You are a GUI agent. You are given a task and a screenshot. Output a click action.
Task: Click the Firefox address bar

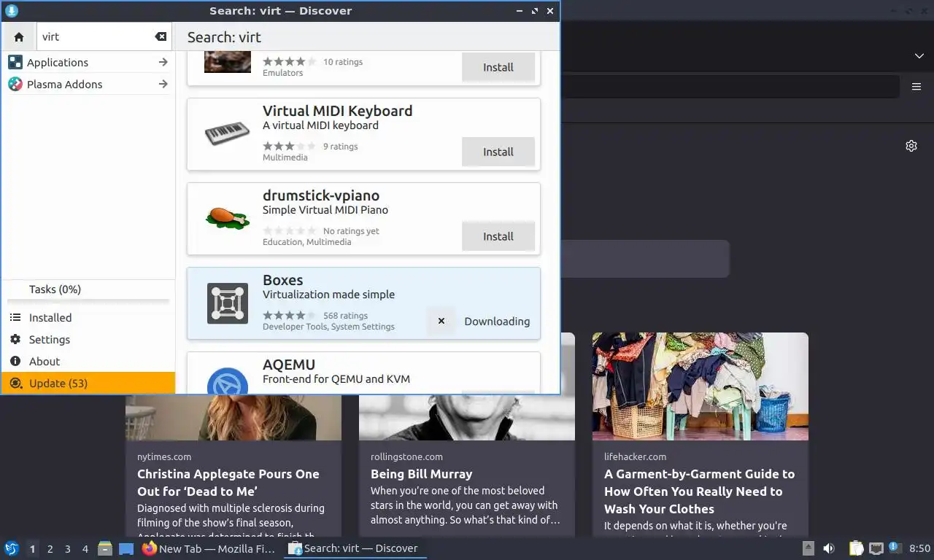coord(730,87)
